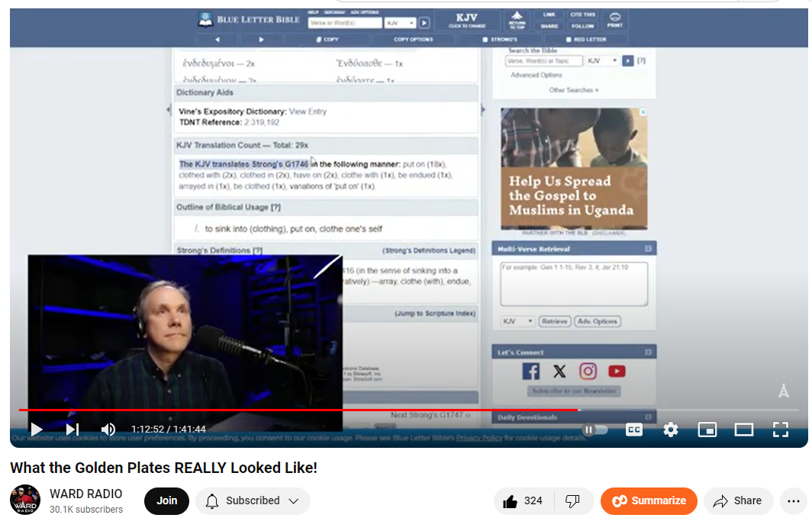
Task: Open Instagram icon in Let's Connect
Action: 588,371
